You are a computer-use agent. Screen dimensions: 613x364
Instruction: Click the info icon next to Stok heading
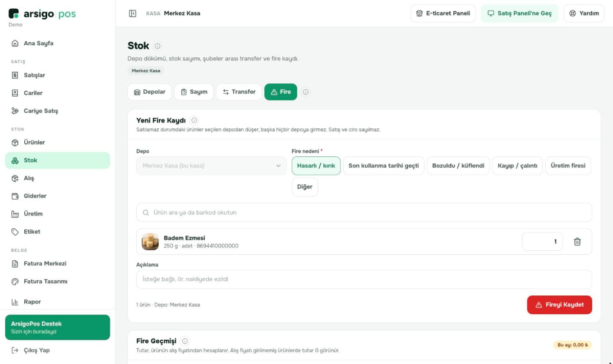(x=157, y=46)
